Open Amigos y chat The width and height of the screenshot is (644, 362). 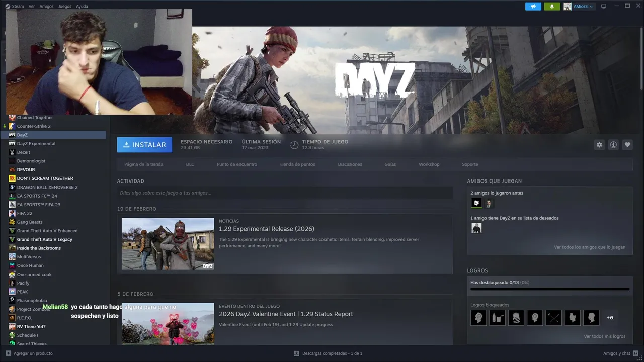(620, 353)
